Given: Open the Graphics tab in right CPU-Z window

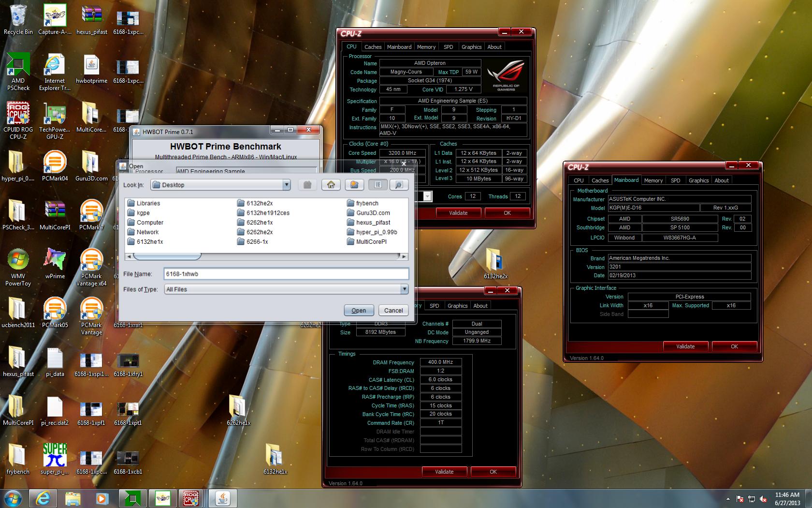Looking at the screenshot, I should (698, 180).
